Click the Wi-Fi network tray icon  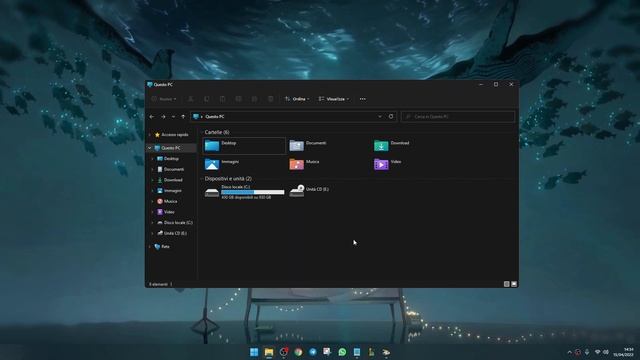coord(598,352)
